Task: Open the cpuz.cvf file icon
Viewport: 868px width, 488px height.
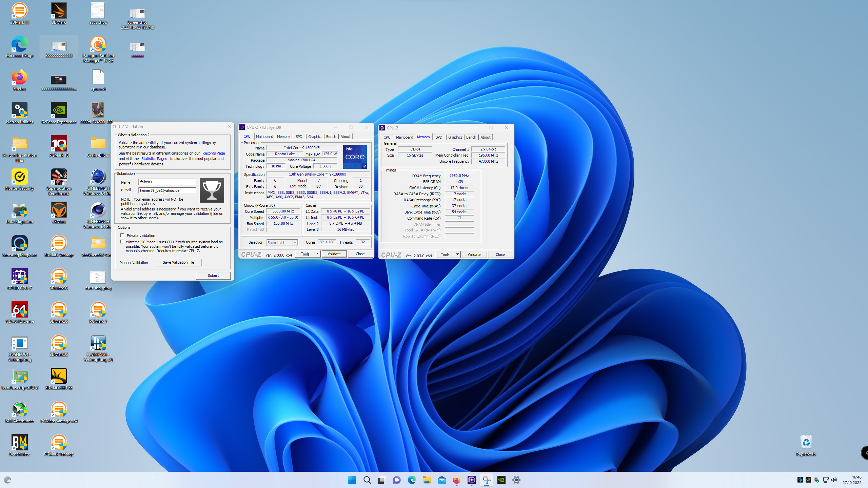Action: (x=98, y=80)
